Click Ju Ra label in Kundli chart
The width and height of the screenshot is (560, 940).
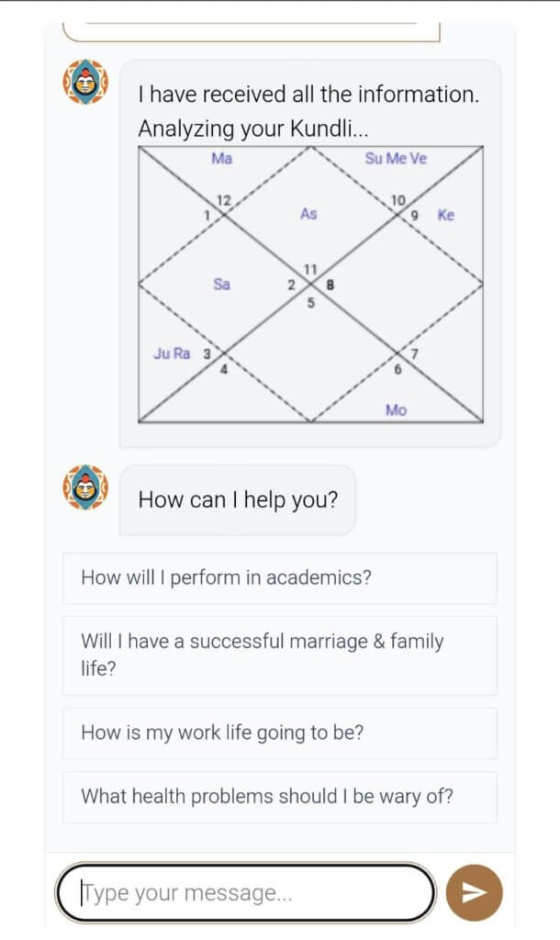coord(172,353)
